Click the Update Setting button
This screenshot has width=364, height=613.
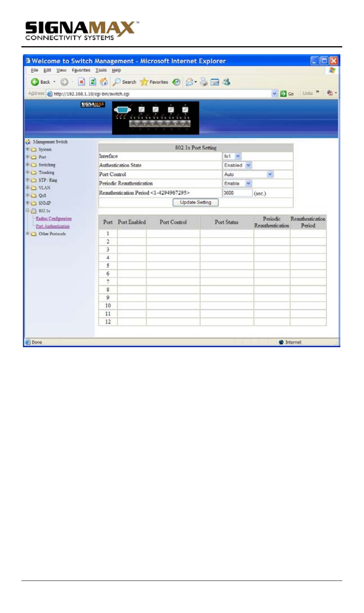pos(196,202)
